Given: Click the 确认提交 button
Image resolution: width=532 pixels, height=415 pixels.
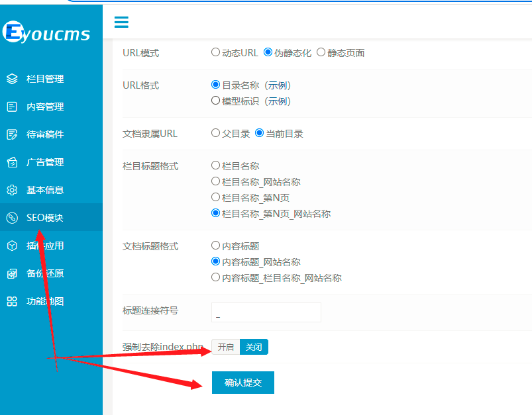Looking at the screenshot, I should pos(243,383).
